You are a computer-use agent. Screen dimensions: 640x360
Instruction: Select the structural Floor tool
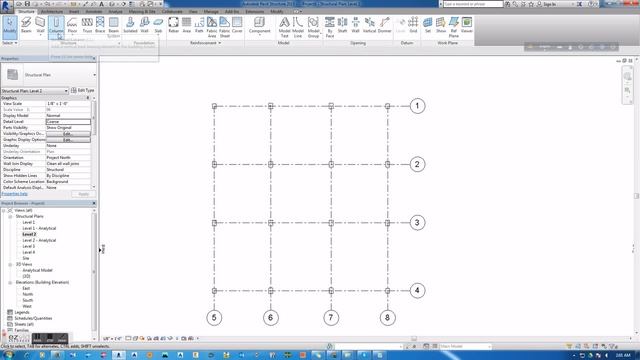click(72, 25)
